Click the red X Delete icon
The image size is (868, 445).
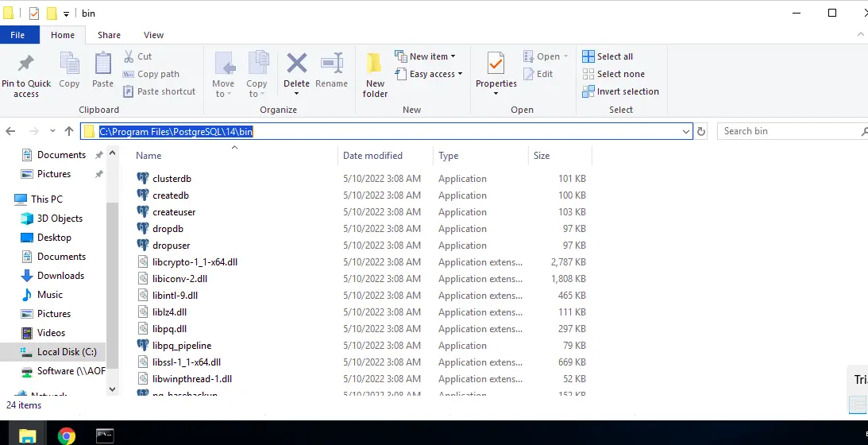tap(297, 64)
